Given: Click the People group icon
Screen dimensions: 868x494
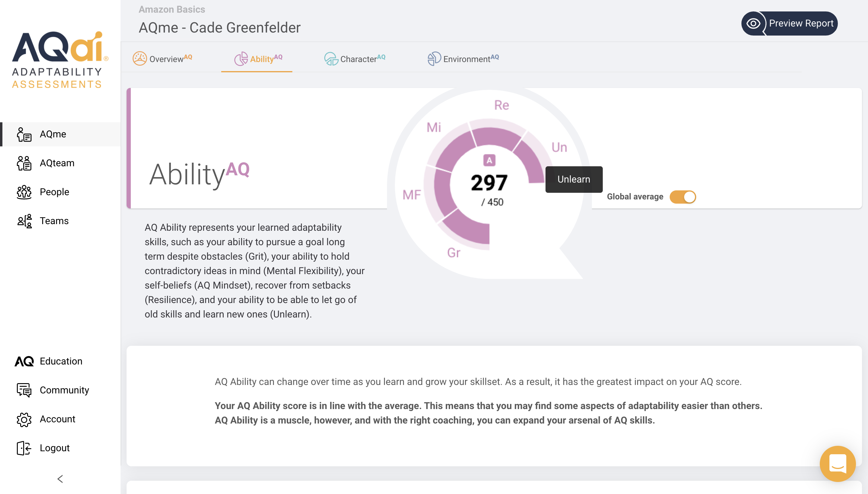Looking at the screenshot, I should (24, 192).
